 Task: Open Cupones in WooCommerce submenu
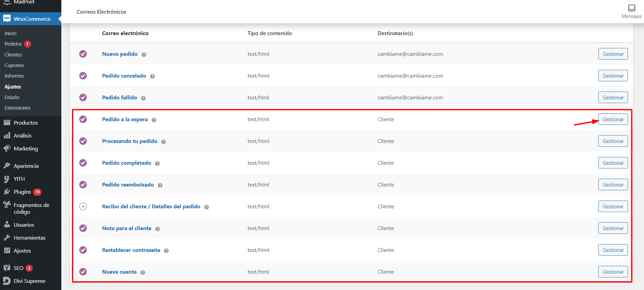[x=14, y=65]
